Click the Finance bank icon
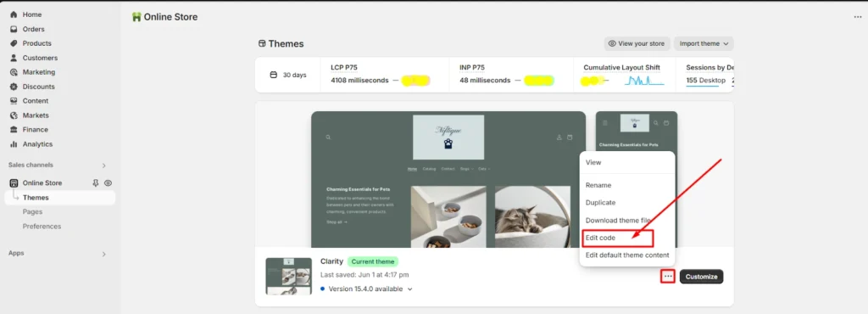The height and width of the screenshot is (314, 868). click(x=14, y=130)
